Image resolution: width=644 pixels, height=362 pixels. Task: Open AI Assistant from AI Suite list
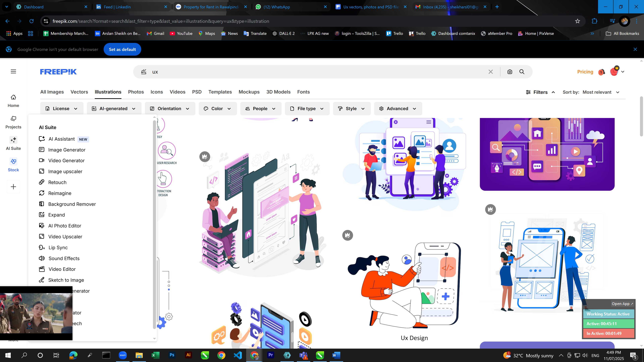coord(64,139)
